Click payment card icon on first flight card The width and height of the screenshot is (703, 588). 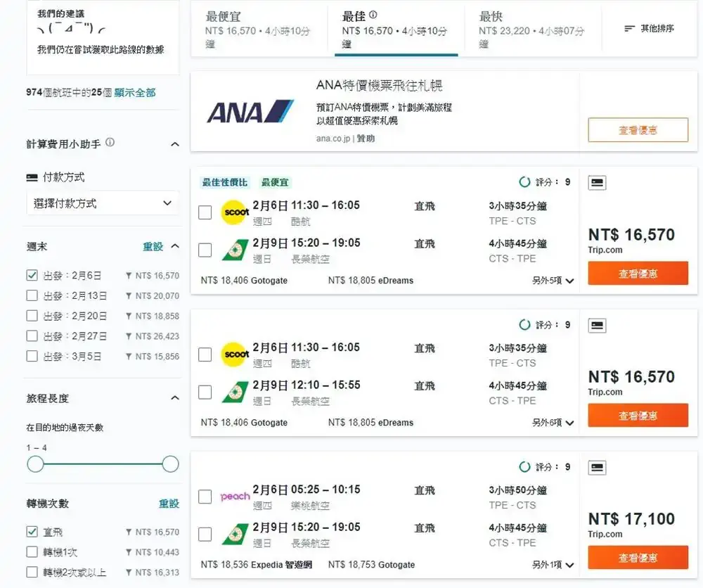point(597,183)
